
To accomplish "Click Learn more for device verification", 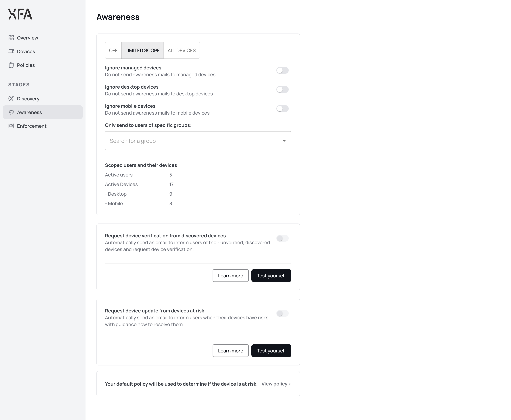I will click(x=231, y=275).
